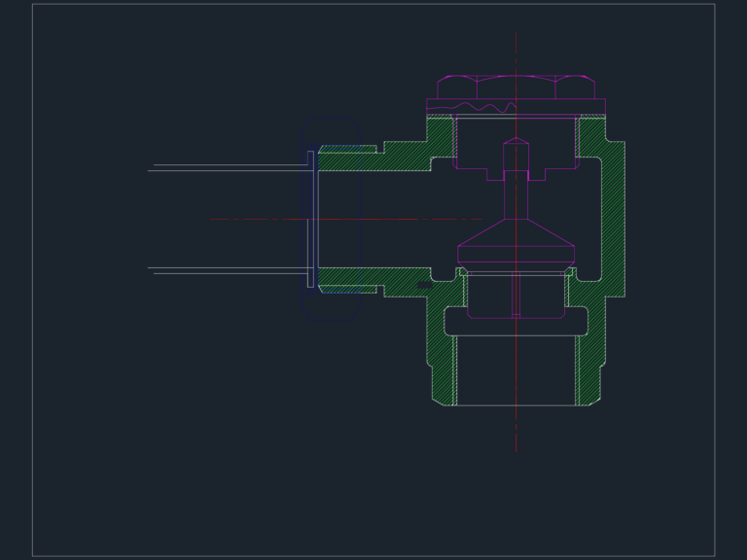Pick the small dark rectangle in lower hatch

[424, 285]
